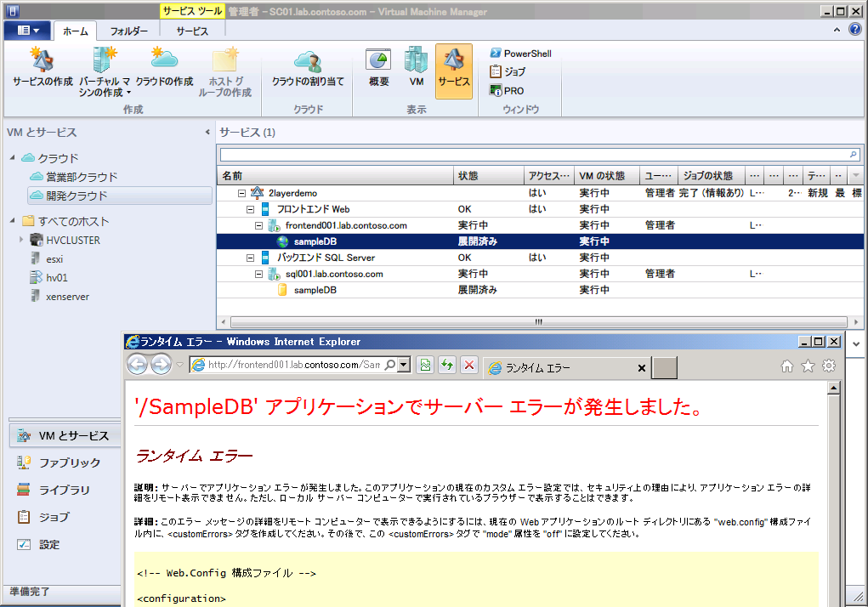The image size is (868, 607).
Task: Refresh the page in Internet Explorer
Action: [447, 365]
